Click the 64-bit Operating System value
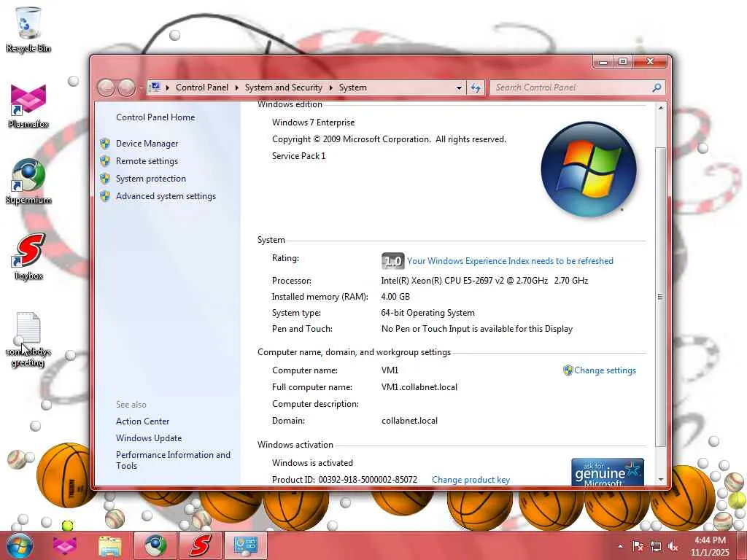Viewport: 747px width, 560px height. (x=427, y=313)
